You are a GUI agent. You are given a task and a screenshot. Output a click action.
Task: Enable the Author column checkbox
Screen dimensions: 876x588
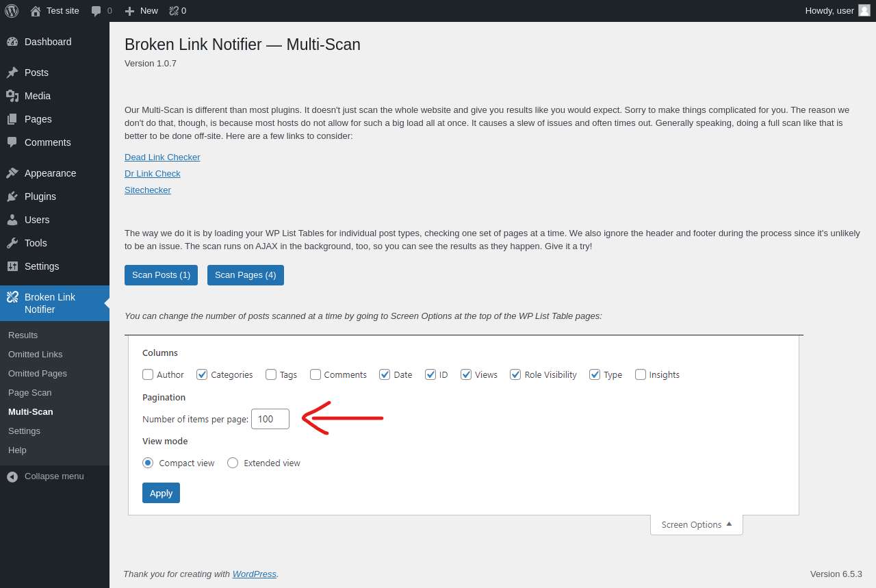pos(148,374)
